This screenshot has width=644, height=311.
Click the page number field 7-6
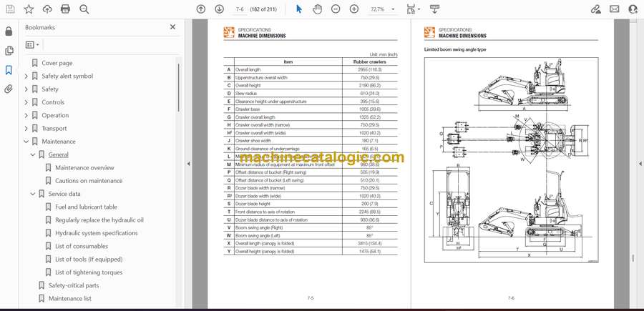click(240, 9)
